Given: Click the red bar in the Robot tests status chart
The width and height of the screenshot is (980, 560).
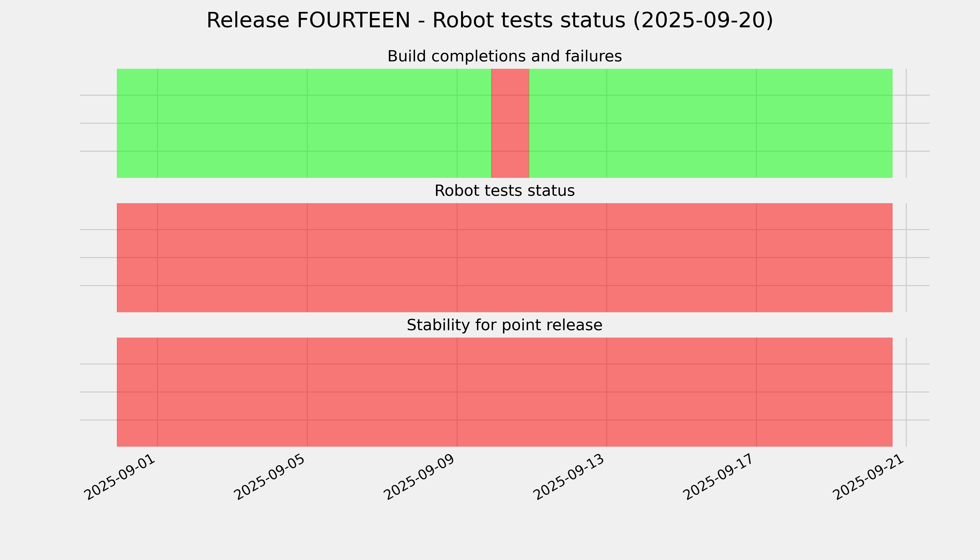Looking at the screenshot, I should pyautogui.click(x=504, y=257).
